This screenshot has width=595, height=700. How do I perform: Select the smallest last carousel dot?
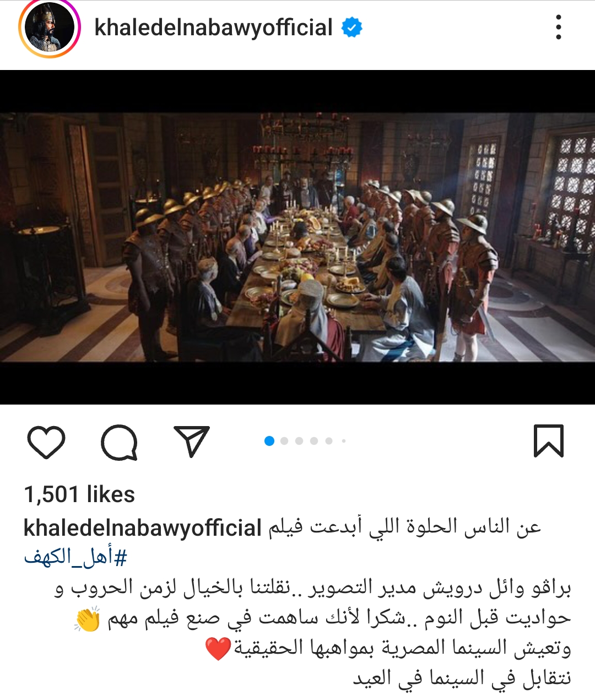(x=344, y=440)
